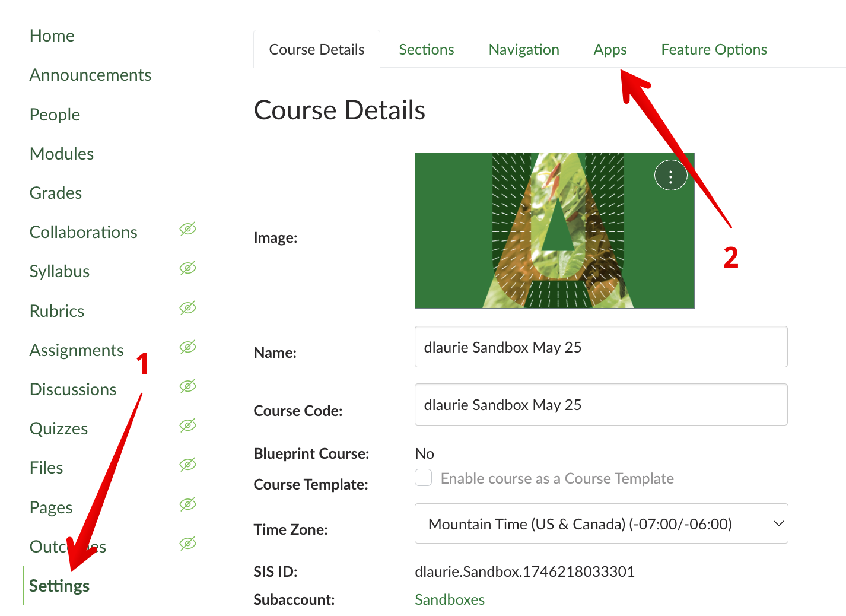Switch to the Apps tab
The width and height of the screenshot is (846, 616).
(610, 50)
